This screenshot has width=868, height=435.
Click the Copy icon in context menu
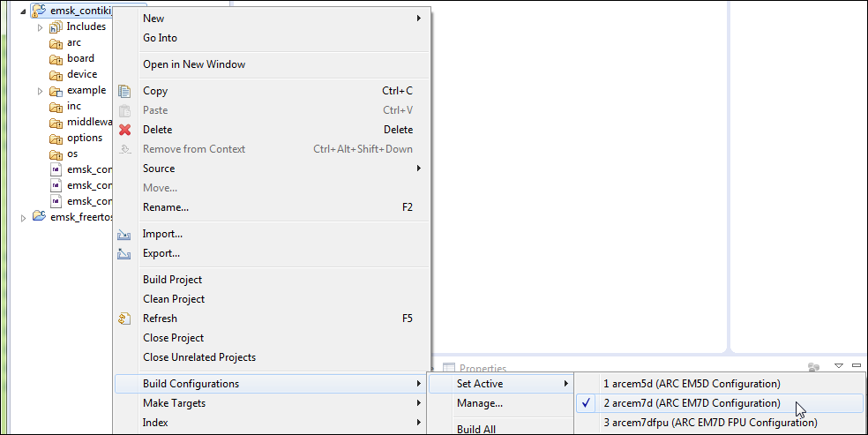(x=124, y=91)
